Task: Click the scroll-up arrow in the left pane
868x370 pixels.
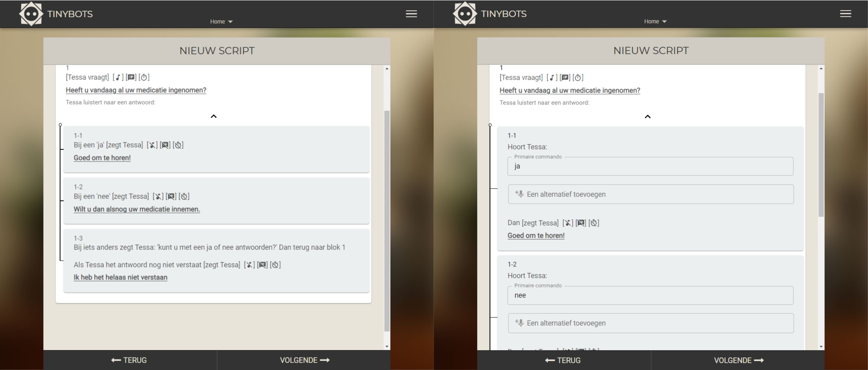Action: coord(387,68)
